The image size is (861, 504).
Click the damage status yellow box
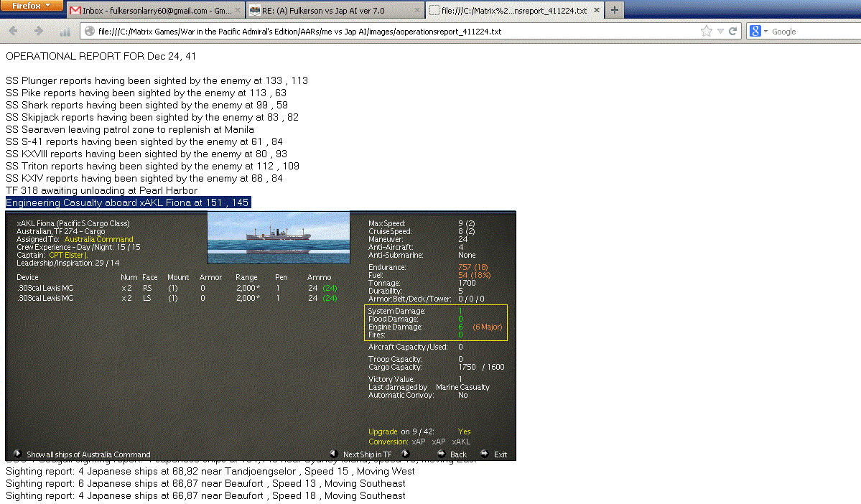(x=436, y=323)
